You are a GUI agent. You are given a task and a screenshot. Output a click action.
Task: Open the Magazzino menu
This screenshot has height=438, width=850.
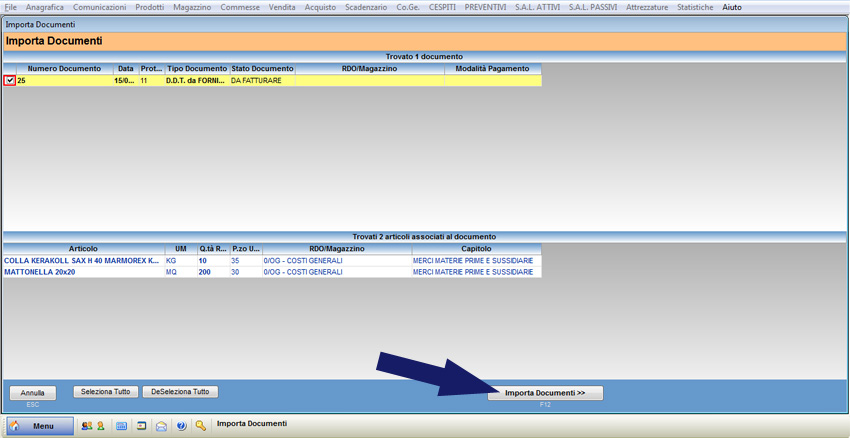[192, 7]
